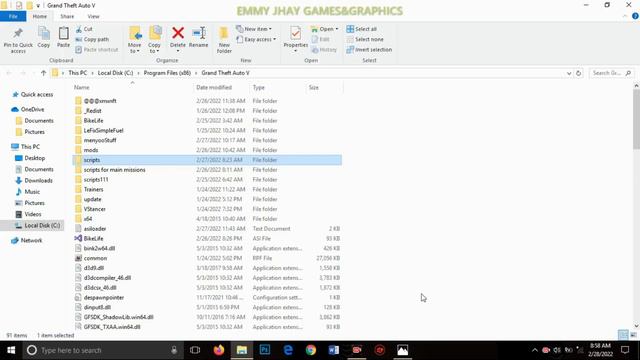The image size is (640, 360).
Task: Open the New item dropdown
Action: [x=254, y=29]
